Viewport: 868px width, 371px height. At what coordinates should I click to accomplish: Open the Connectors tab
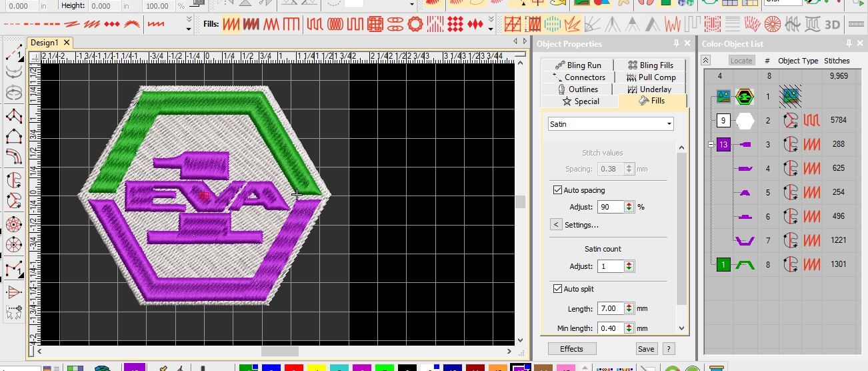point(577,77)
